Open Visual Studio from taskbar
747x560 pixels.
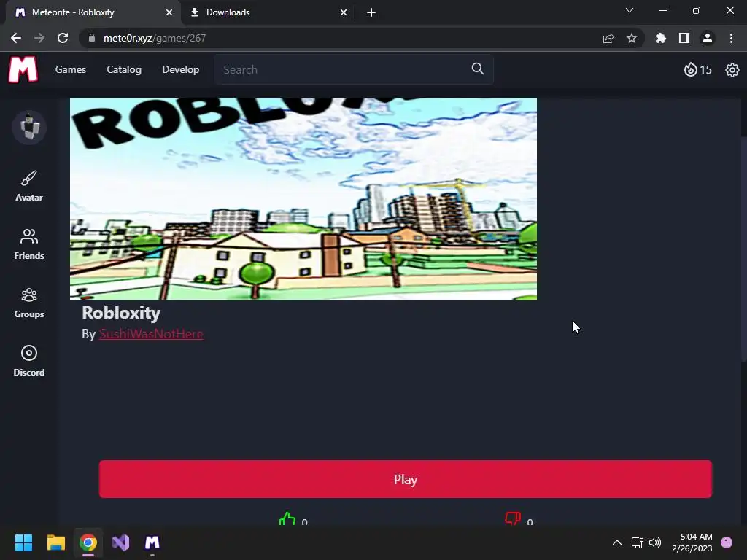click(120, 542)
